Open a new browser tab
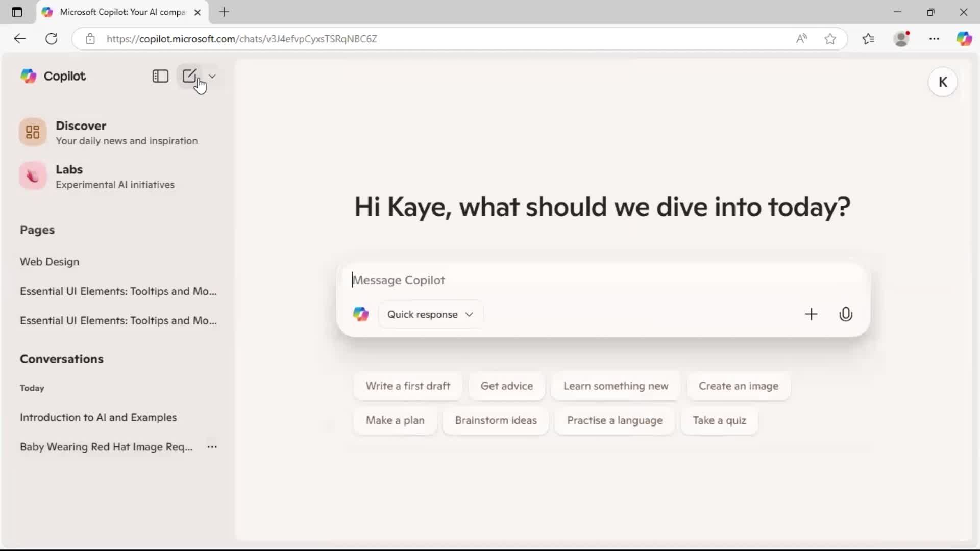Image resolution: width=980 pixels, height=551 pixels. point(224,12)
